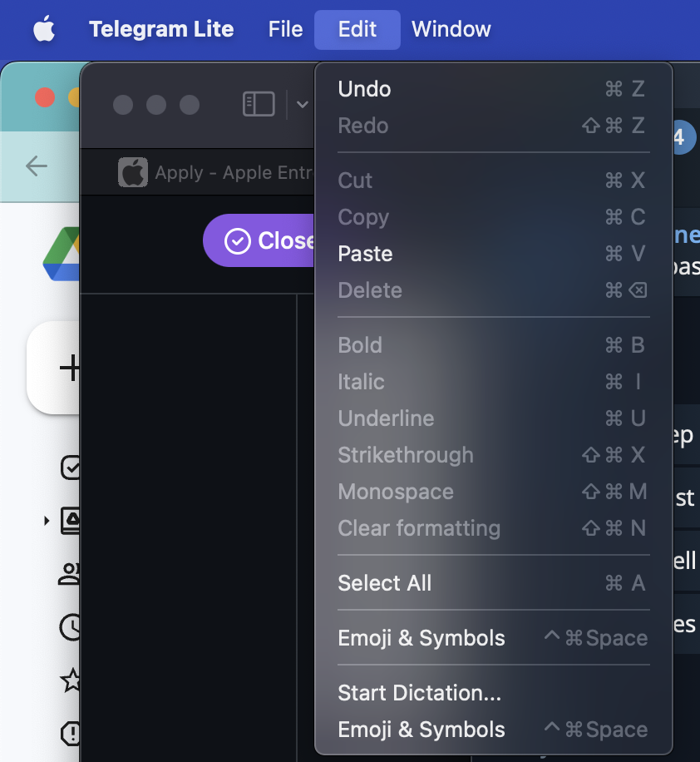Click the checkmark circle icon in Drive sidebar
700x762 pixels.
pyautogui.click(x=71, y=468)
